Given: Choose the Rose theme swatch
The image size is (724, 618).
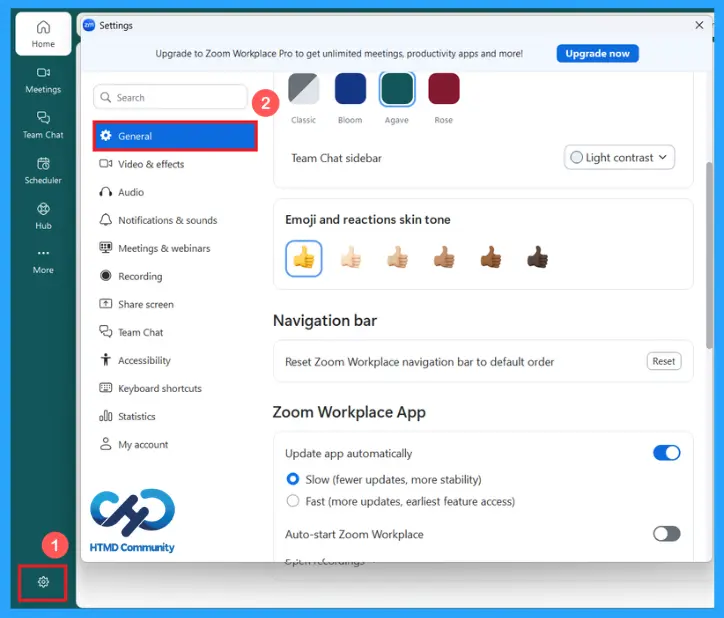Looking at the screenshot, I should pos(444,89).
